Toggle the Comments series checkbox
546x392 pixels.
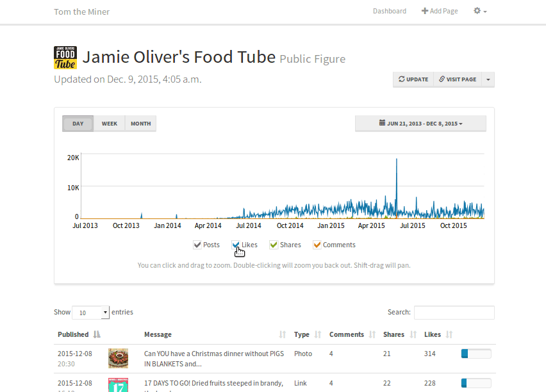(x=317, y=245)
